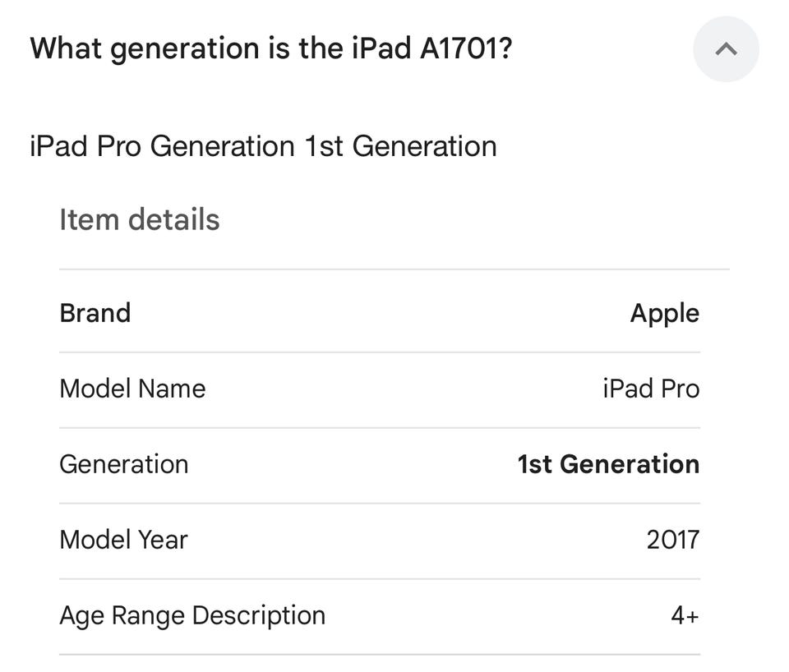Click the "What generation" question heading
Image resolution: width=789 pixels, height=672 pixels.
pyautogui.click(x=271, y=49)
